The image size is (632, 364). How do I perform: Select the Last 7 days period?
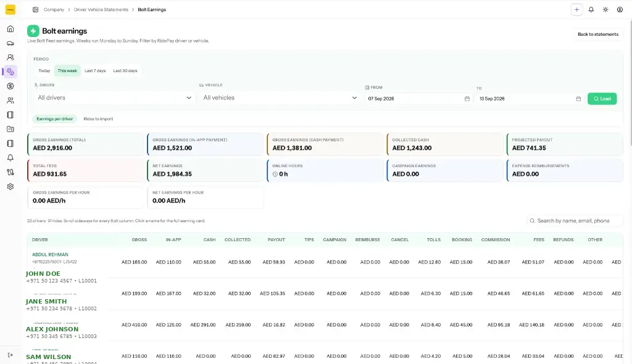coord(95,70)
